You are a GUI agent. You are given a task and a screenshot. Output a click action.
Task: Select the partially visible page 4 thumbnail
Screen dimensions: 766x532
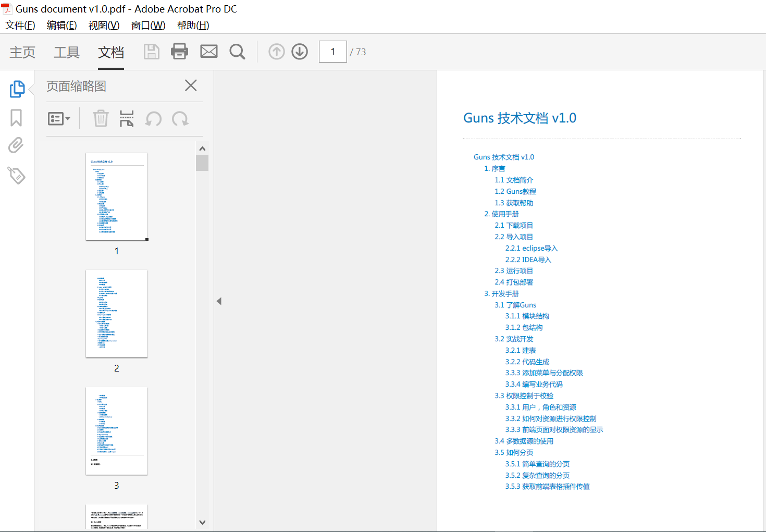(x=117, y=517)
